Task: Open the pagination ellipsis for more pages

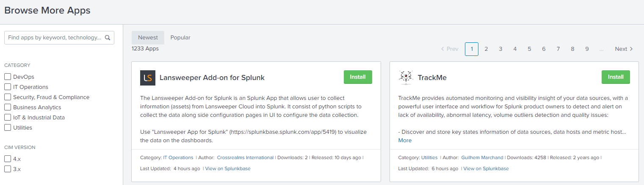Action: coord(601,49)
